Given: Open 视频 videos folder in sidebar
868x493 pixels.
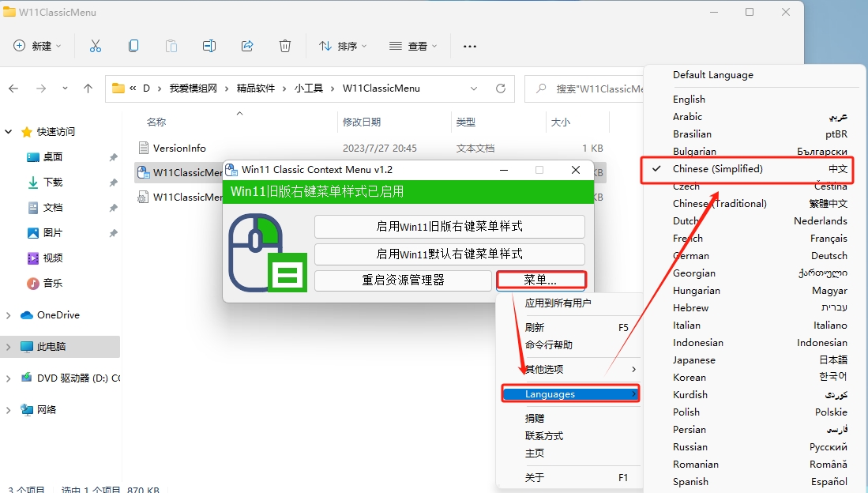Looking at the screenshot, I should pos(53,258).
